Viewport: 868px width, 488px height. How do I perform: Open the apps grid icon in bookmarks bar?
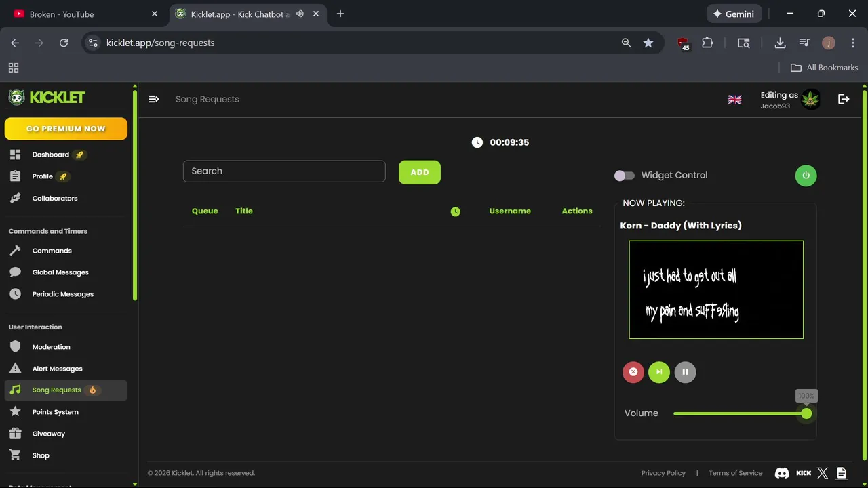[14, 68]
